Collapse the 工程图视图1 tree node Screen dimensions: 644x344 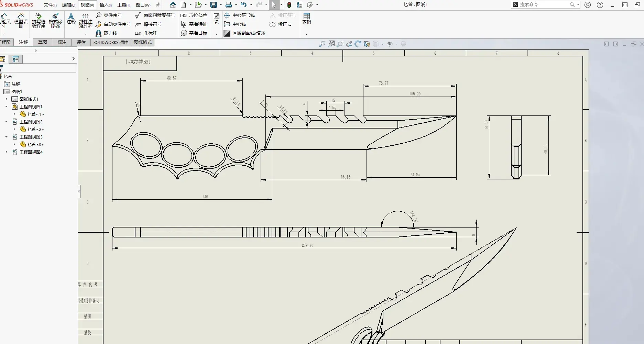(x=7, y=107)
